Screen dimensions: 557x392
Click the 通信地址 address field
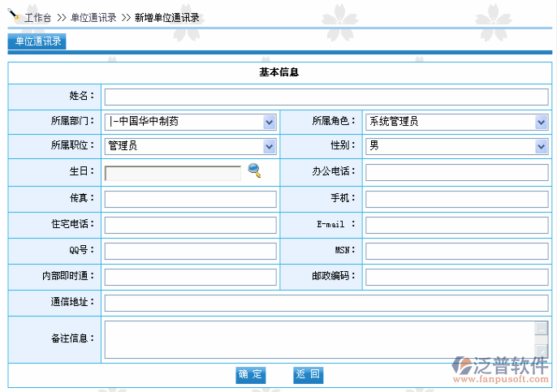326,303
